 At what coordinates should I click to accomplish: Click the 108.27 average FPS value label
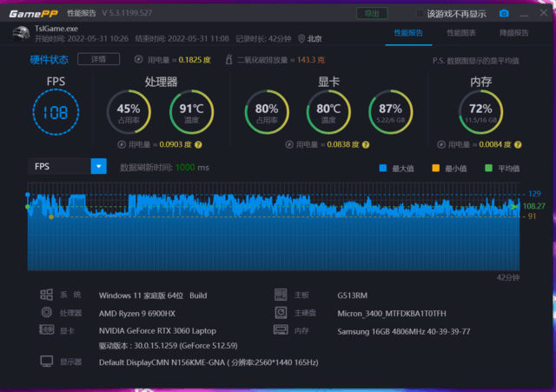(534, 206)
